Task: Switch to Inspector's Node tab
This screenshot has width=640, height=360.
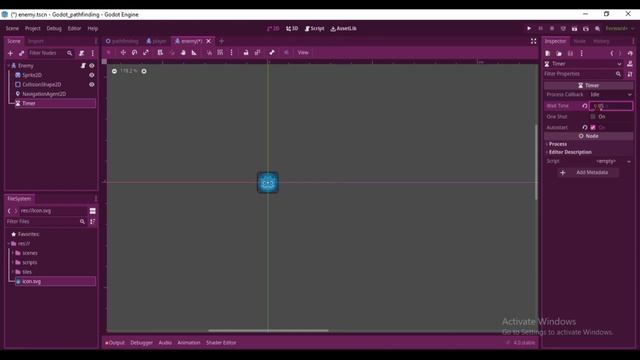Action: coord(579,41)
